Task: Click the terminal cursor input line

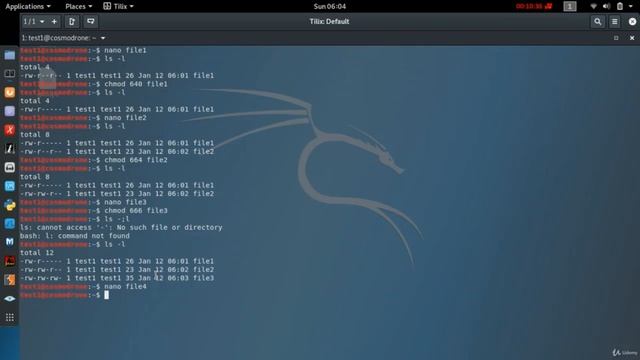Action: tap(107, 295)
